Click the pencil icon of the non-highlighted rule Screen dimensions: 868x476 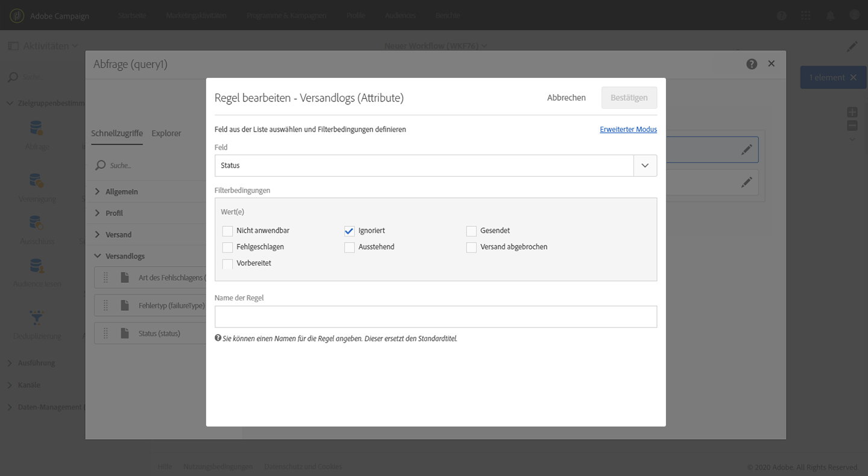tap(747, 181)
